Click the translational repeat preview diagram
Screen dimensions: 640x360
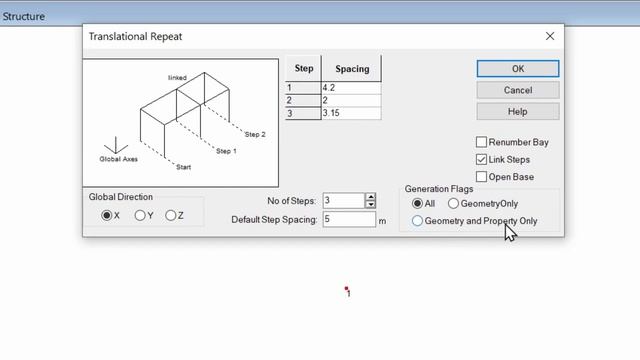[180, 123]
